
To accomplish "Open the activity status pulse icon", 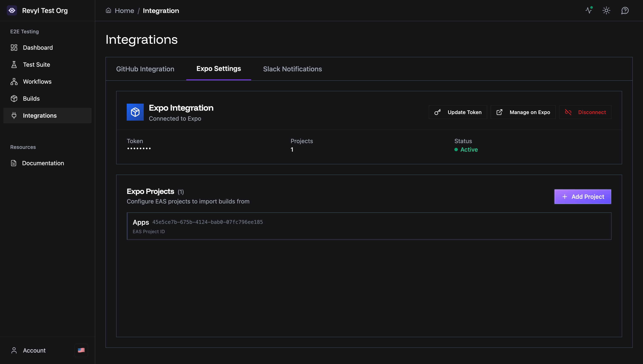I will (x=589, y=10).
